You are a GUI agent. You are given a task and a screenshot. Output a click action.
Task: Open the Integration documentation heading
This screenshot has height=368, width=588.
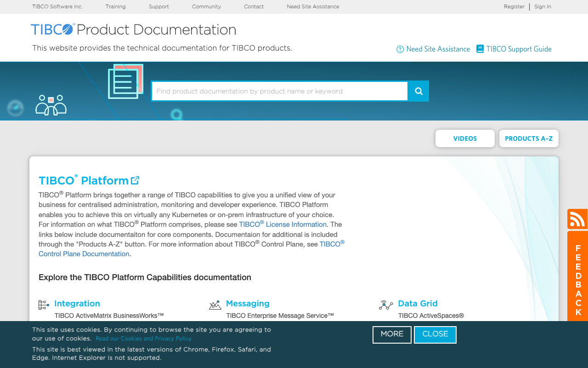tap(77, 304)
